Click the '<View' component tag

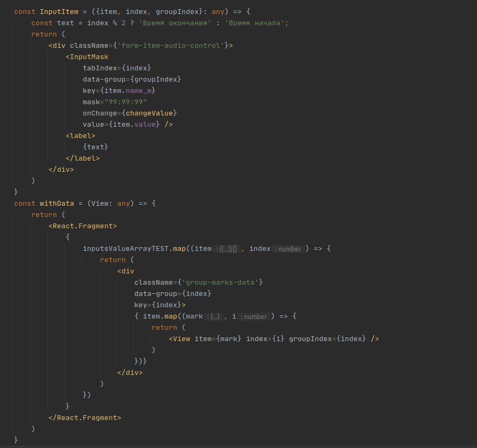(179, 339)
